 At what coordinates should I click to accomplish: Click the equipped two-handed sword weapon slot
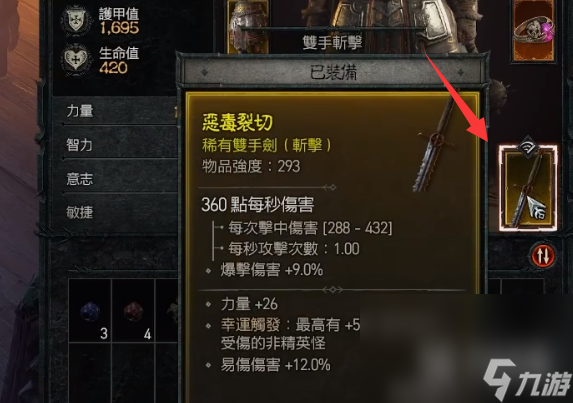click(x=528, y=188)
